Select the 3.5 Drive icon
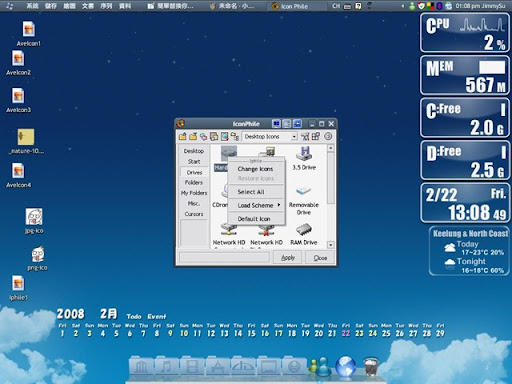The height and width of the screenshot is (384, 512). tap(304, 158)
